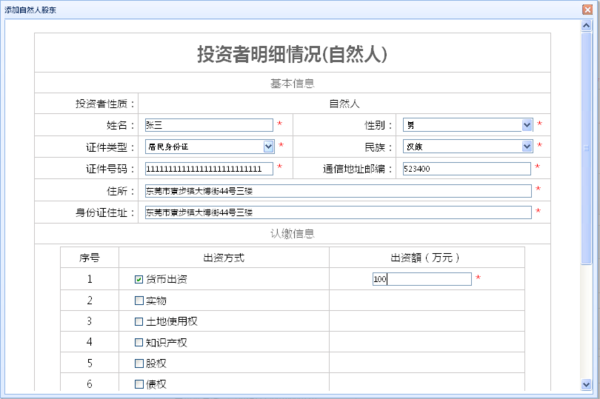The image size is (600, 399).
Task: Click the 基本信息 section header
Action: (x=292, y=83)
